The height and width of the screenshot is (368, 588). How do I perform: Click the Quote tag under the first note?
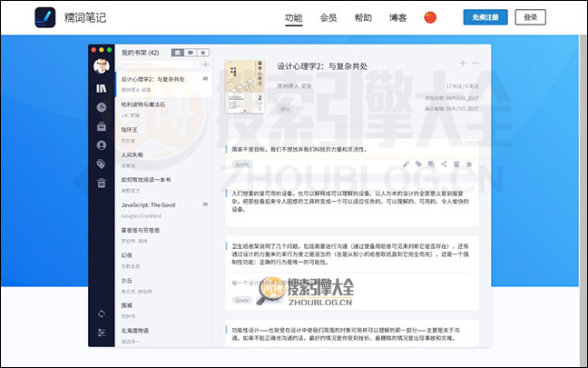(x=242, y=164)
